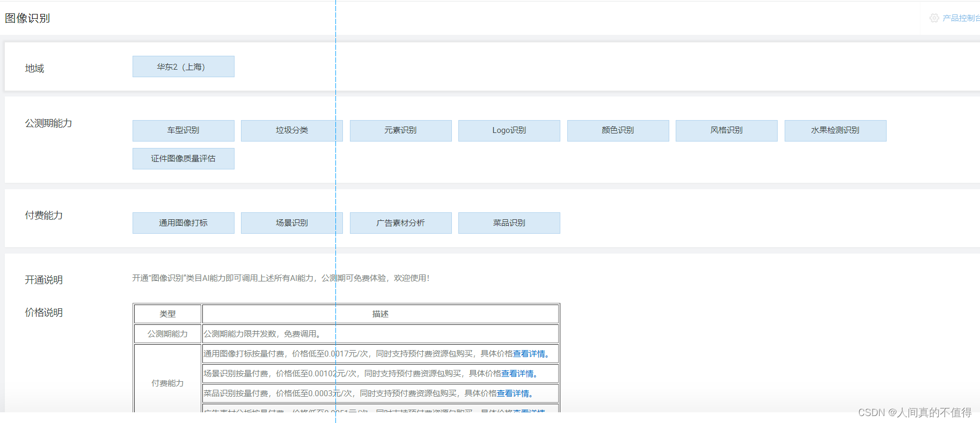This screenshot has height=423, width=980.
Task: Click the 开通说明 label
Action: point(43,280)
